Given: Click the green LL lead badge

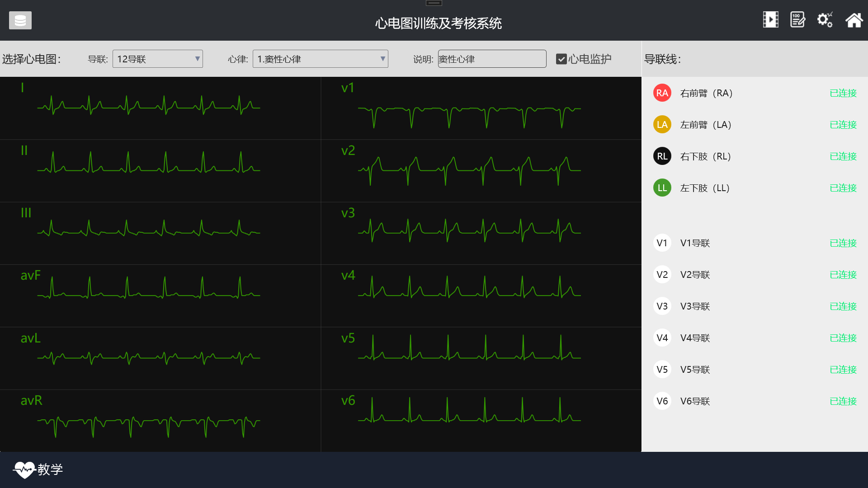Looking at the screenshot, I should 662,188.
